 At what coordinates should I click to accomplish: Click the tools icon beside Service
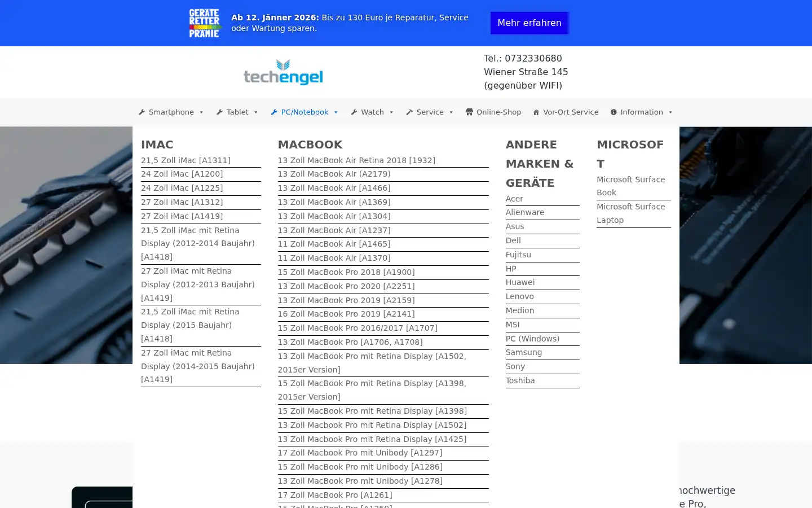[409, 112]
